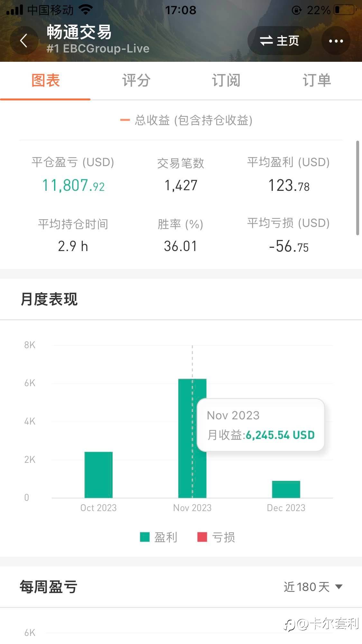Tap the battery indicator icon

coord(344,10)
